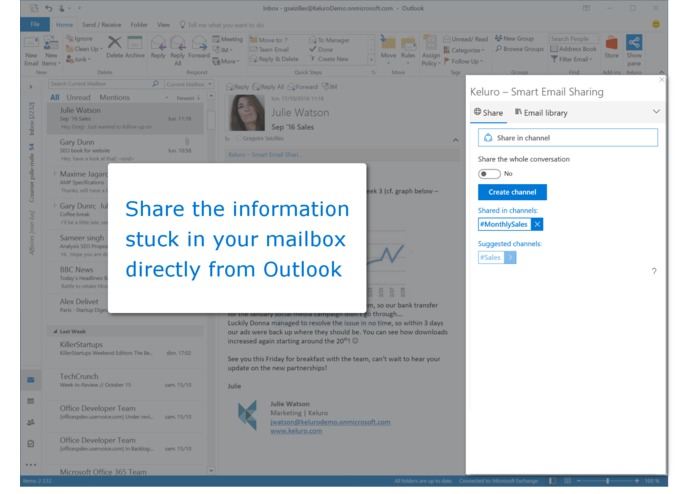Click Julie Watson profile photo
The width and height of the screenshot is (695, 494).
[x=247, y=113]
